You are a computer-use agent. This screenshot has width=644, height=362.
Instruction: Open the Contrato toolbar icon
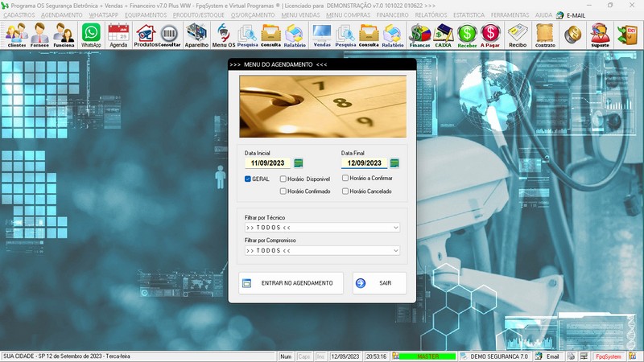545,35
